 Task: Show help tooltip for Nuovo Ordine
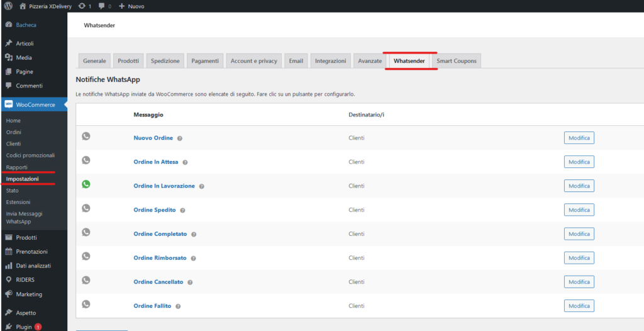pos(179,138)
